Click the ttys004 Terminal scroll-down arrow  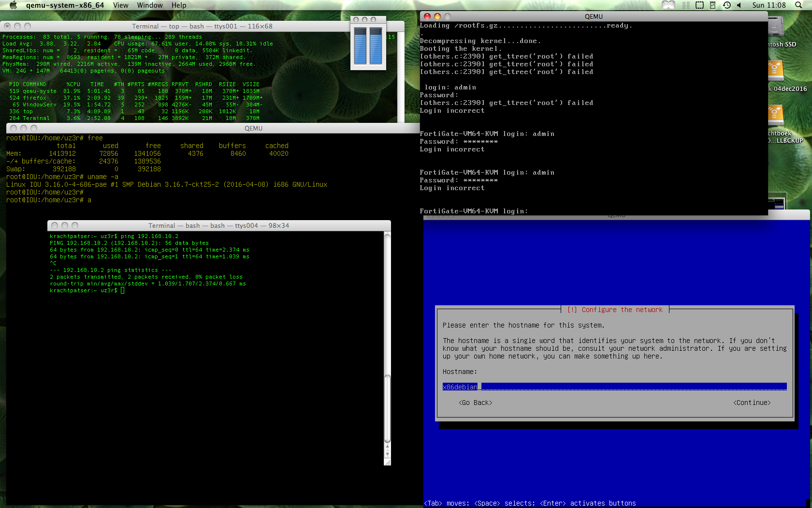pyautogui.click(x=387, y=455)
